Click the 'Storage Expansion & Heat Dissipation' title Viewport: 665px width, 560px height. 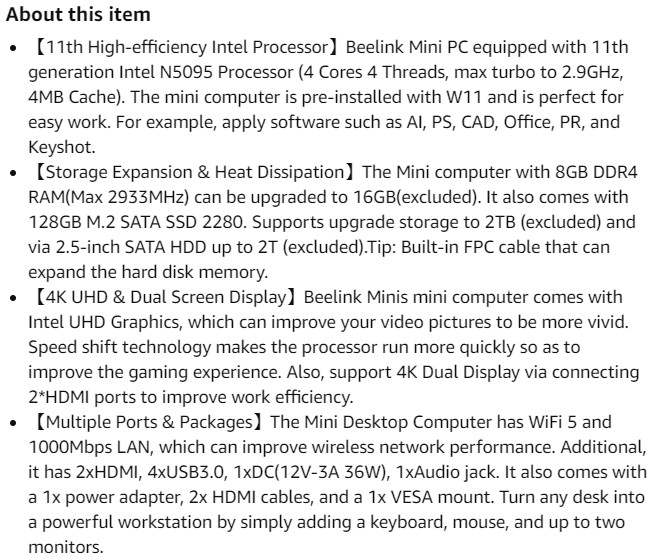pyautogui.click(x=193, y=172)
